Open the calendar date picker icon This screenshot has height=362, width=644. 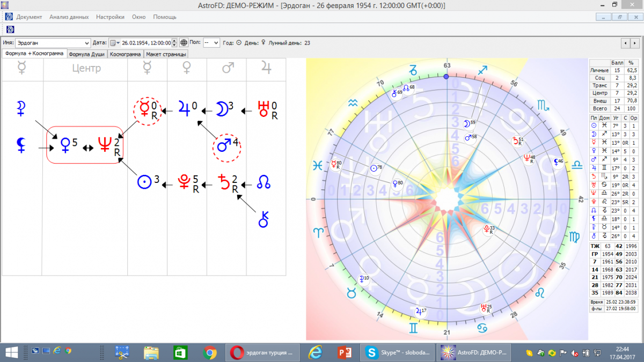tap(113, 43)
